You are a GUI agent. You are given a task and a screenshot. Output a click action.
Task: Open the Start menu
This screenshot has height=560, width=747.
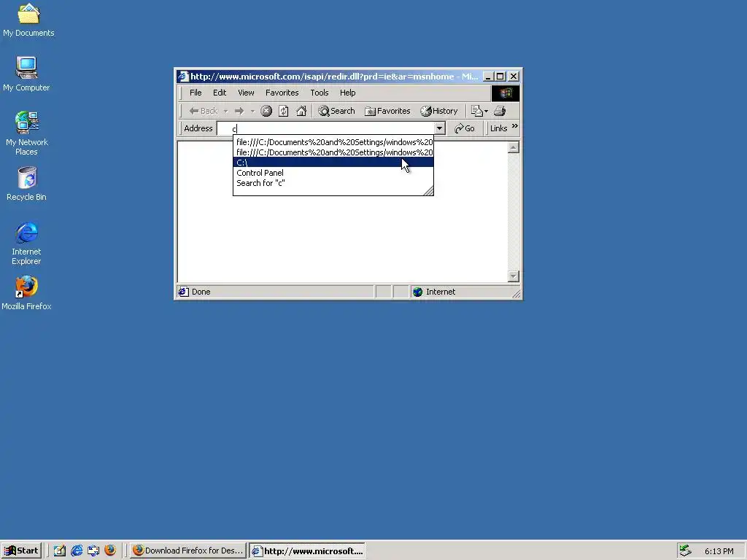[x=21, y=551]
